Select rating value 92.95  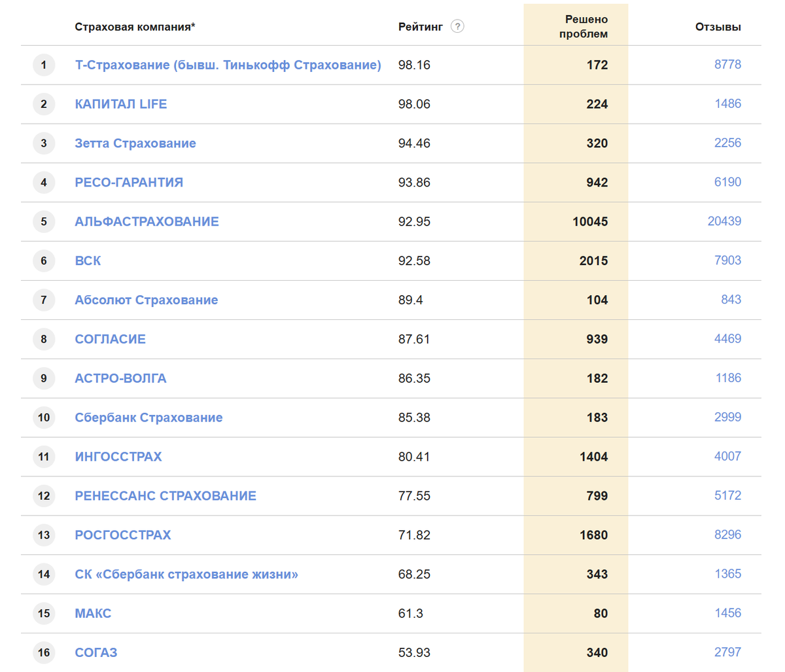414,222
